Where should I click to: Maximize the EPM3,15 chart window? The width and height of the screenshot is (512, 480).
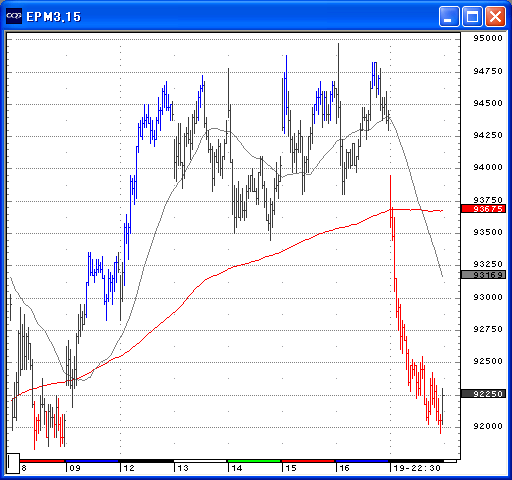(x=472, y=16)
